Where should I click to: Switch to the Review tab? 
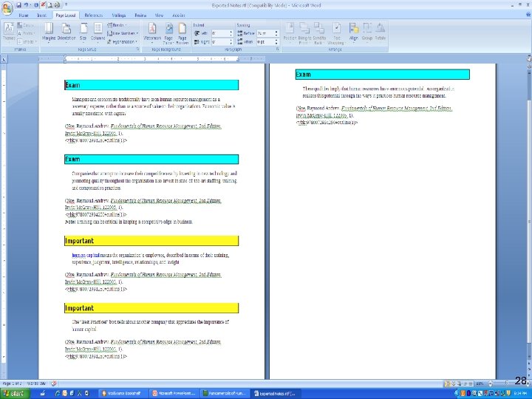140,16
